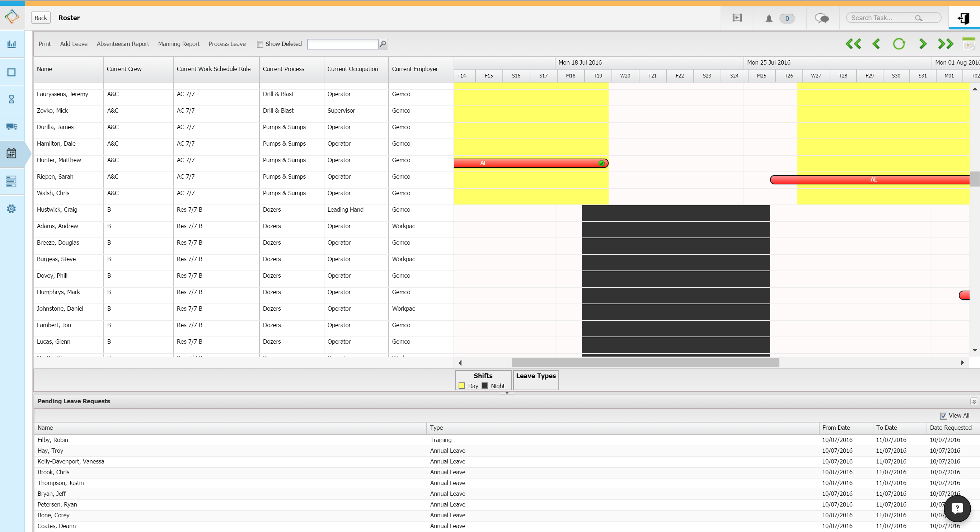Sort by Current Employer column header
Viewport: 980px width, 532px height.
421,69
